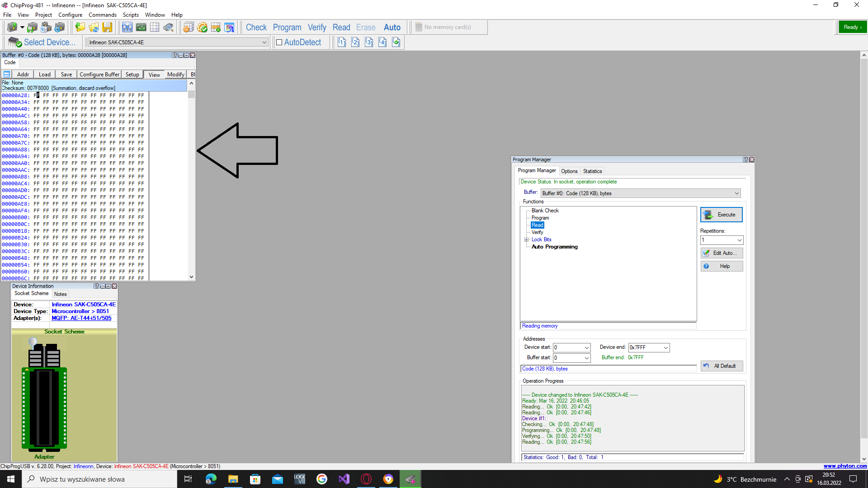Switch to the Statistics tab
Screen dimensions: 868x488
tap(592, 171)
